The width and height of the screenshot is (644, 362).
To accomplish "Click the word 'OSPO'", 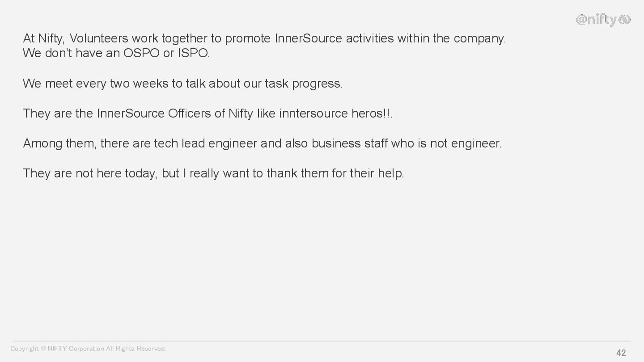I will [x=141, y=53].
